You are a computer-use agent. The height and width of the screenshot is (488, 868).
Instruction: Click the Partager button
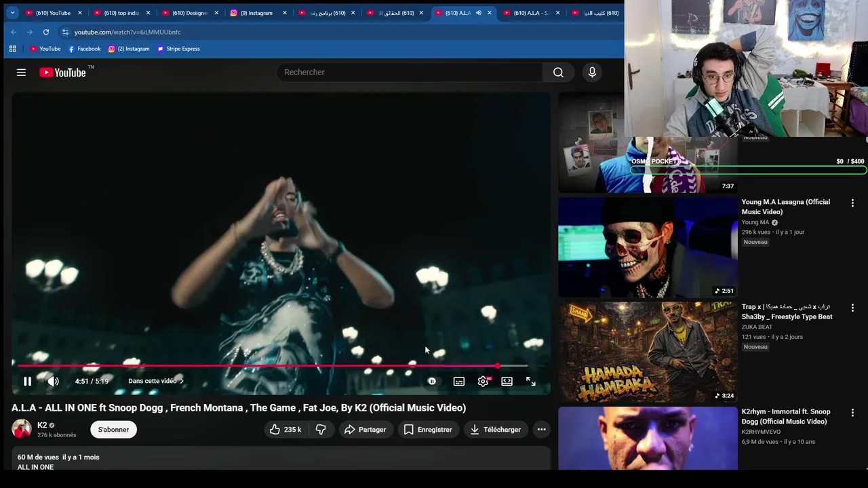(365, 430)
